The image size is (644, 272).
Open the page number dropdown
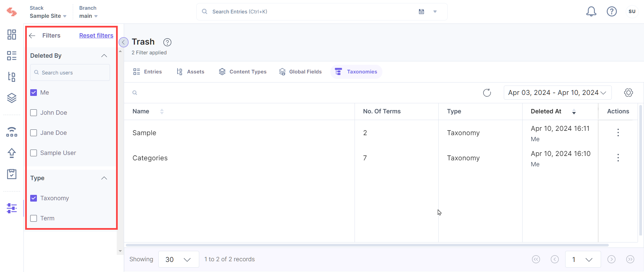tap(583, 259)
